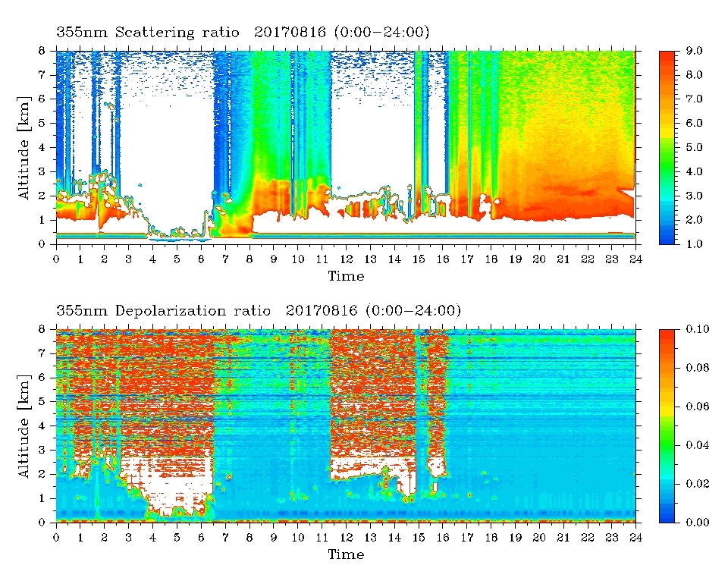Click the '0.00' label on the depolarization color scale
Image resolution: width=728 pixels, height=584 pixels.
coord(698,523)
